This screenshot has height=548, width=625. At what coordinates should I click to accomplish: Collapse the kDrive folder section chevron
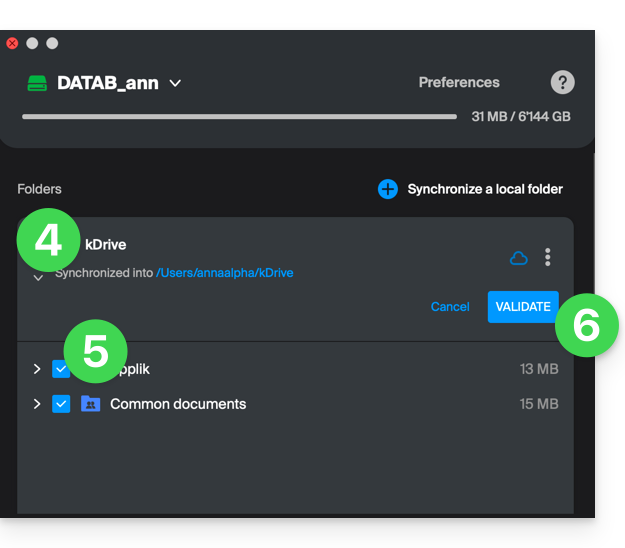tap(38, 277)
